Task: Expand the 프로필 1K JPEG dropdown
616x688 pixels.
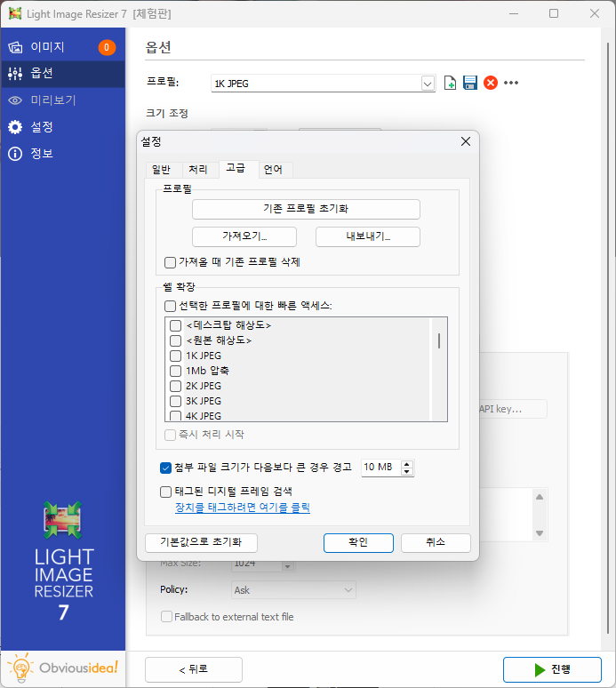Action: click(428, 84)
